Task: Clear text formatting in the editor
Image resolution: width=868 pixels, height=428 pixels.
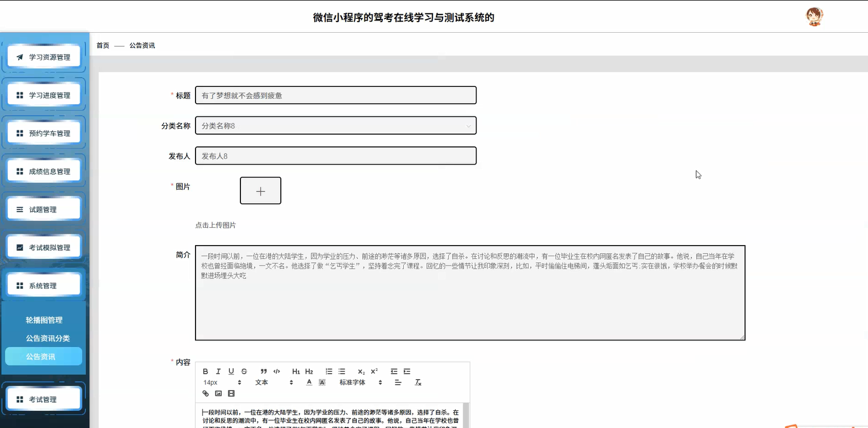Action: pyautogui.click(x=418, y=383)
